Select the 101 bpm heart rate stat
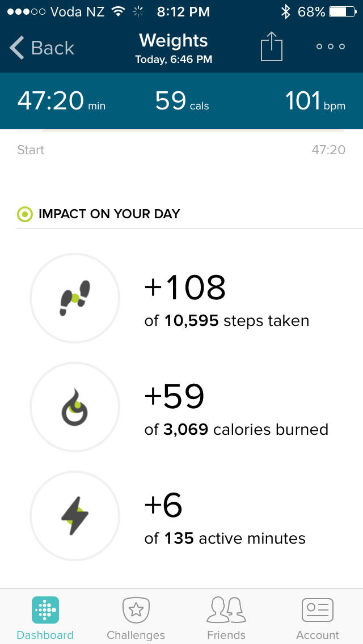The width and height of the screenshot is (363, 644). tap(315, 101)
